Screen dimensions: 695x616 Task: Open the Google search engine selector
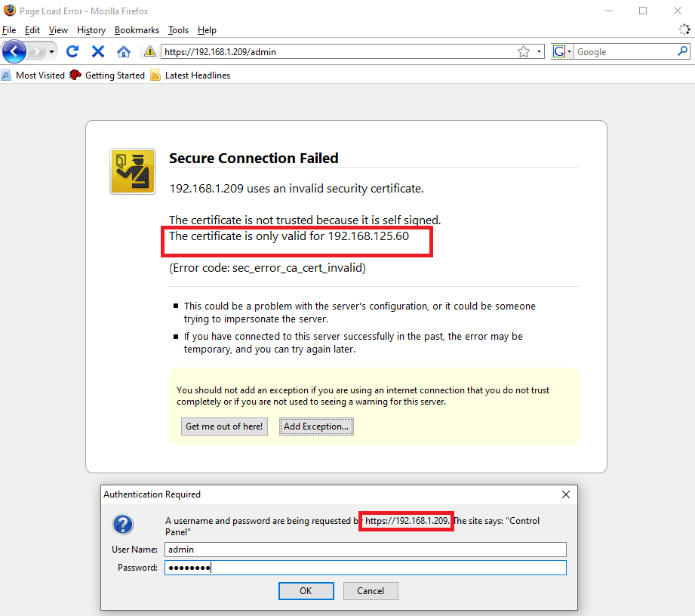coord(562,52)
